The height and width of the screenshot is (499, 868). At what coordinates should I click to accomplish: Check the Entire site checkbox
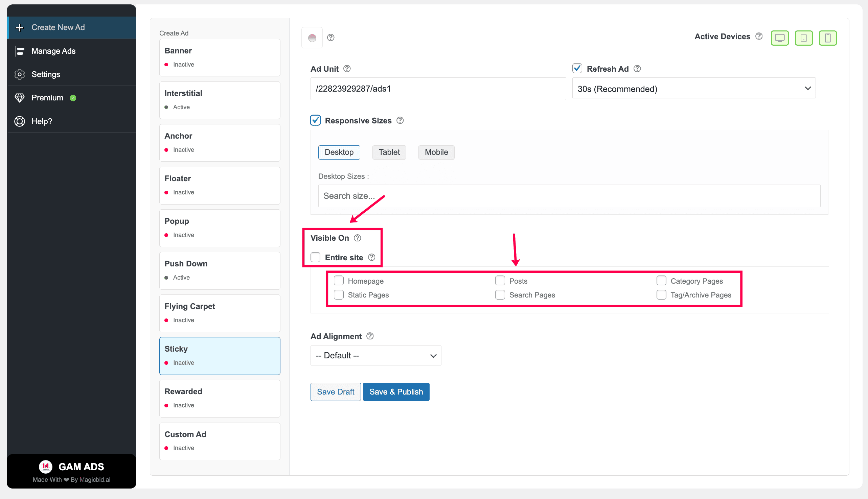315,257
